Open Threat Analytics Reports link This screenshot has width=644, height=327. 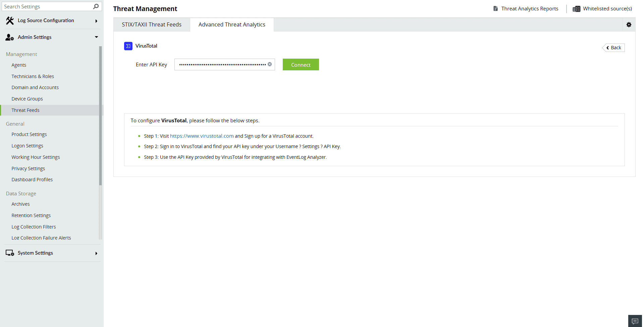pyautogui.click(x=530, y=9)
